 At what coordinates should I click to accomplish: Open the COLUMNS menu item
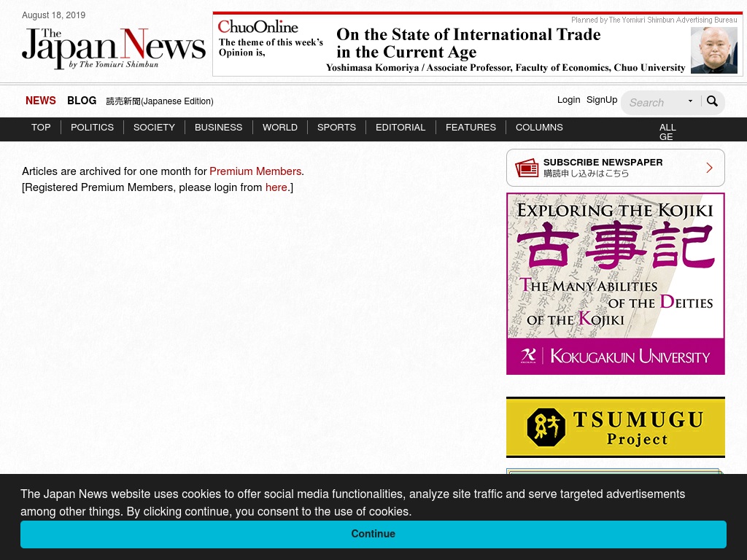pyautogui.click(x=539, y=127)
